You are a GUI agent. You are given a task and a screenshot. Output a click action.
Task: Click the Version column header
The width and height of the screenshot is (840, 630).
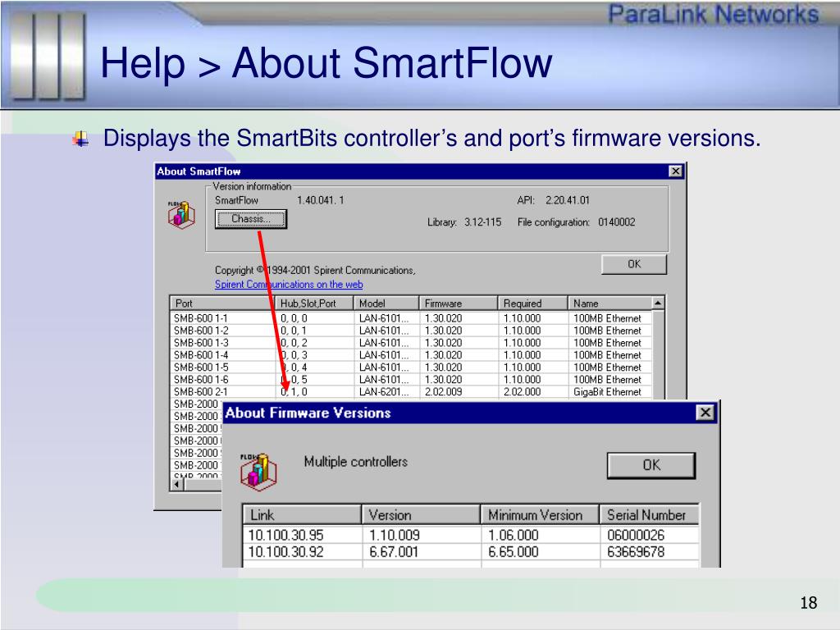(421, 515)
